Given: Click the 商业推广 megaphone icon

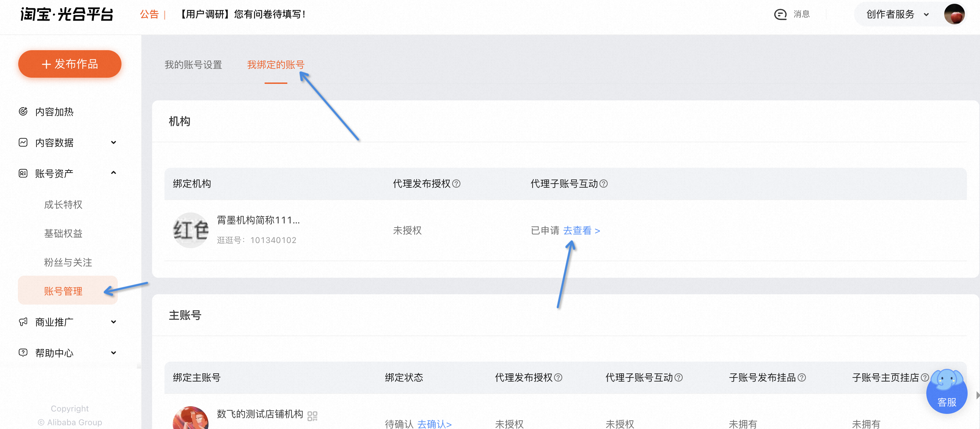Looking at the screenshot, I should click(23, 322).
